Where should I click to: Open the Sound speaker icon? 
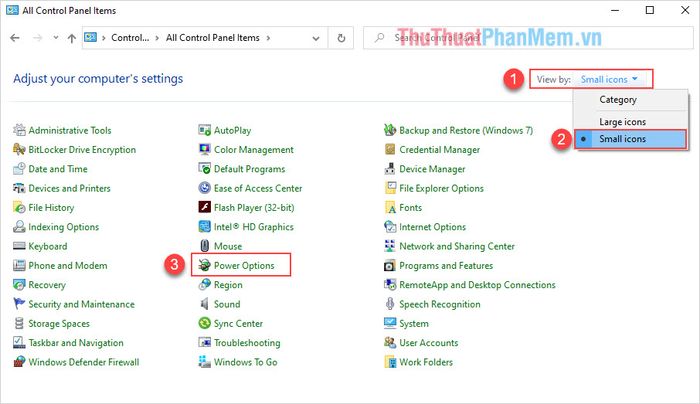204,304
